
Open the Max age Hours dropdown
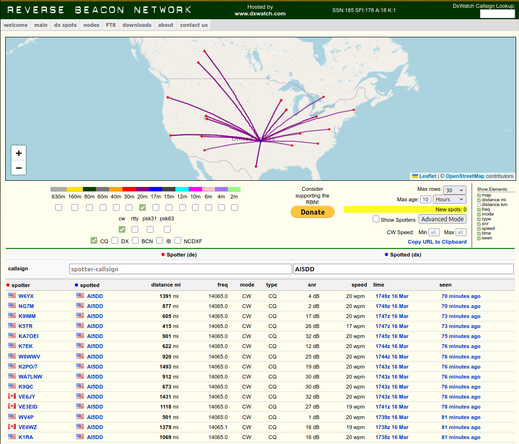[x=449, y=199]
